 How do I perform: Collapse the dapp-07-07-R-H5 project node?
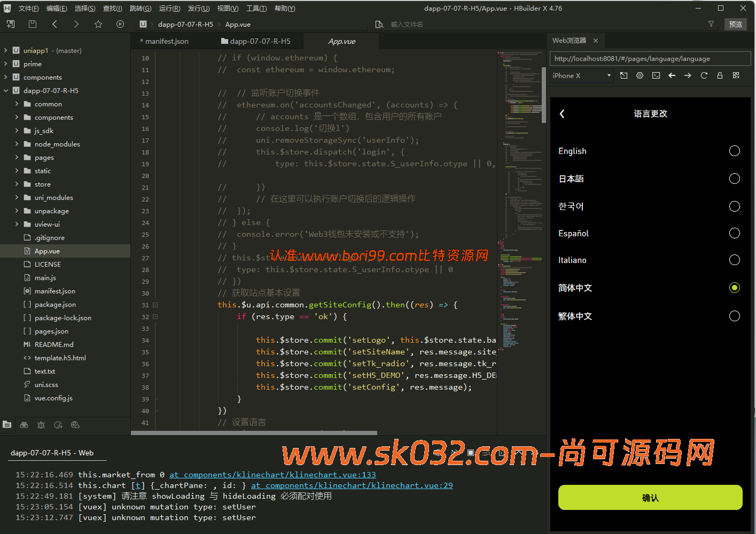tap(6, 91)
